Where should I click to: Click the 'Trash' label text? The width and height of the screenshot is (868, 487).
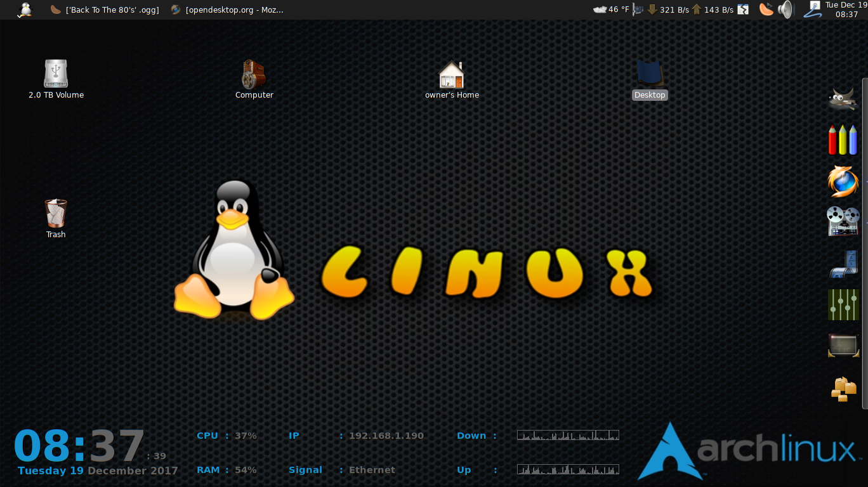[x=56, y=235]
